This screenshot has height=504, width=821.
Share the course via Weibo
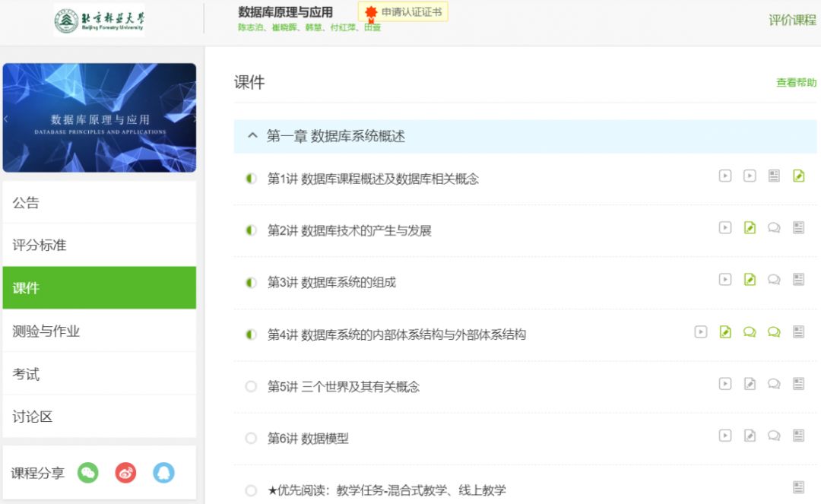click(125, 472)
